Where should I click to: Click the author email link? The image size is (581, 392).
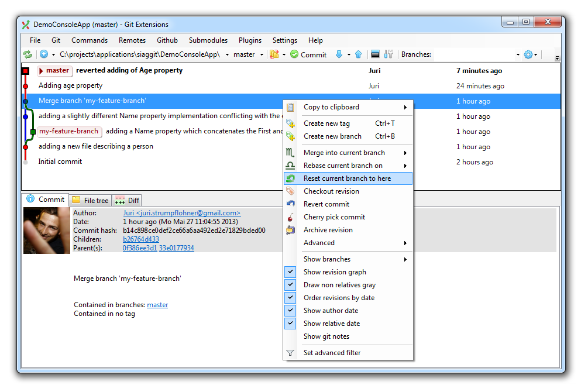pos(181,213)
